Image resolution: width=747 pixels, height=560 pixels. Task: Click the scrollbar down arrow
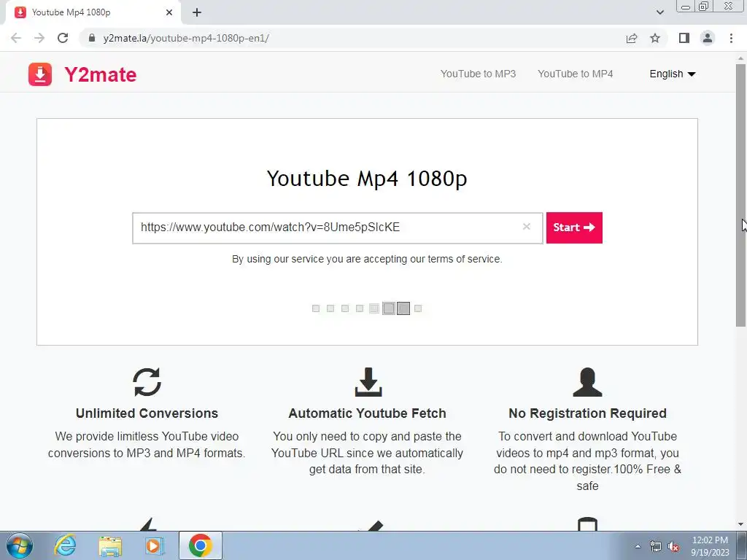pyautogui.click(x=740, y=524)
